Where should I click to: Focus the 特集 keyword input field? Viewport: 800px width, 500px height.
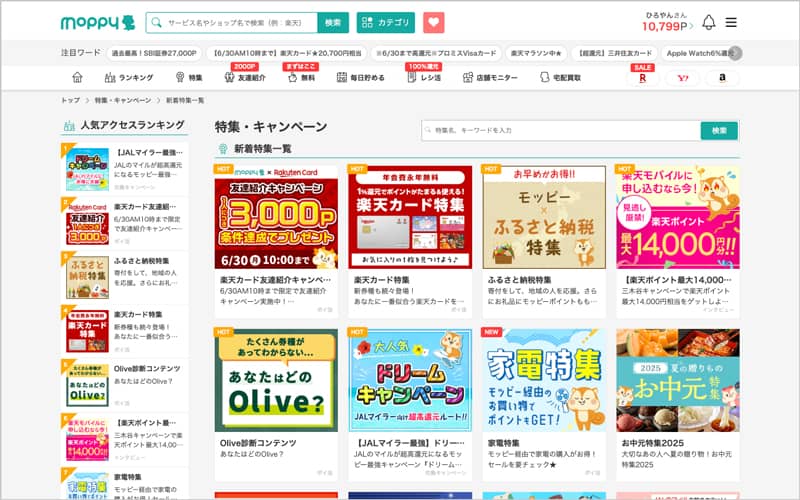click(561, 131)
